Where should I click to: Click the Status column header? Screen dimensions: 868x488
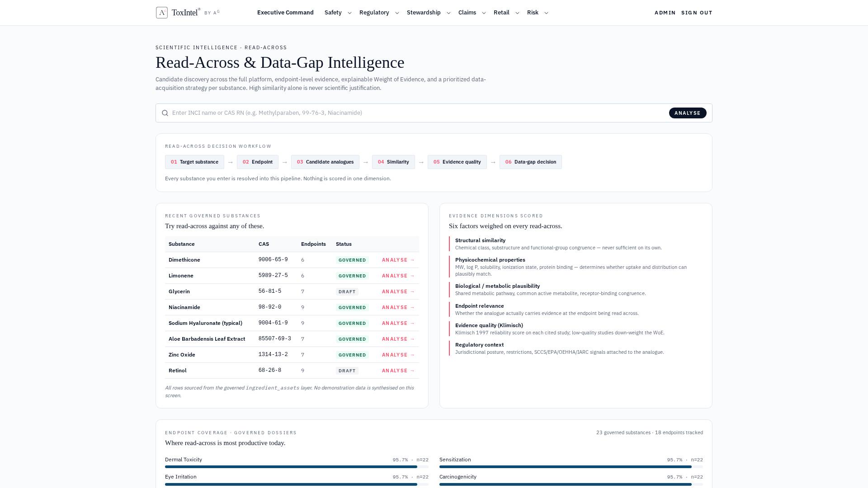coord(344,244)
